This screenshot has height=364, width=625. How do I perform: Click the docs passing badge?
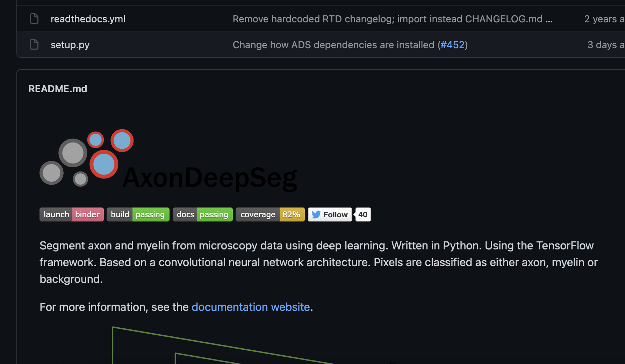coord(202,214)
